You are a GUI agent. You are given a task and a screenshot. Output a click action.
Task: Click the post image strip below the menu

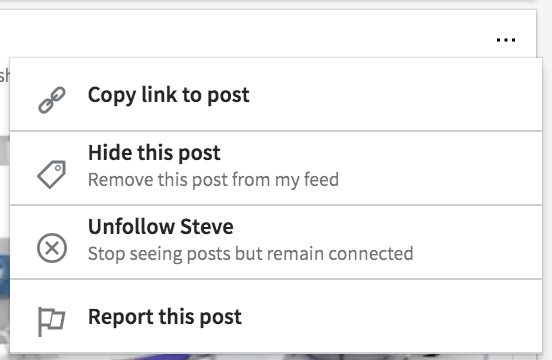[x=276, y=356]
